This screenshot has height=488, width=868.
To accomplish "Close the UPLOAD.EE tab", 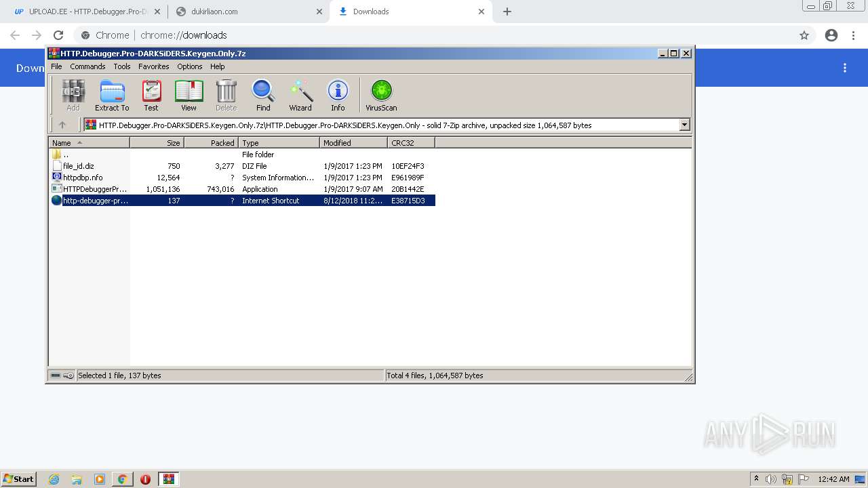I will [x=158, y=12].
